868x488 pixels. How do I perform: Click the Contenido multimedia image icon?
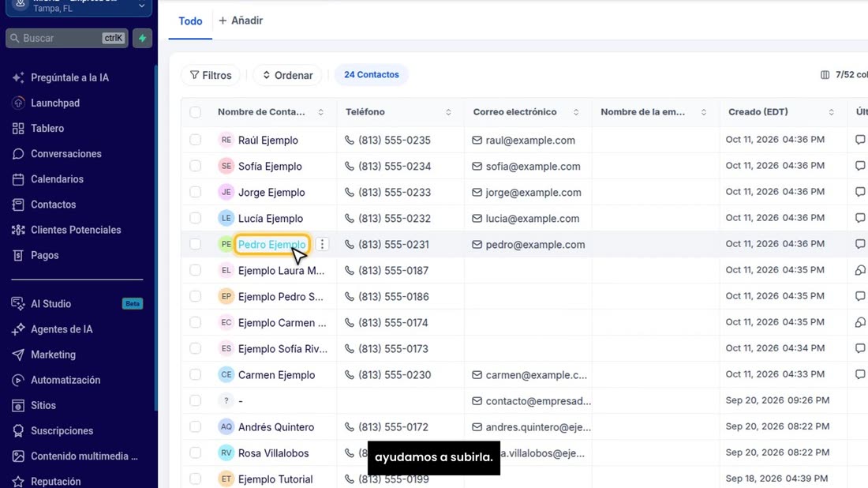(18, 456)
